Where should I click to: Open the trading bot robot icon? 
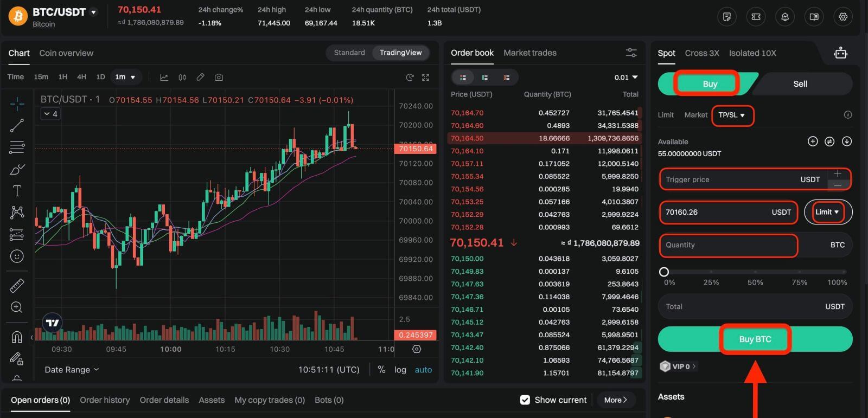click(840, 53)
